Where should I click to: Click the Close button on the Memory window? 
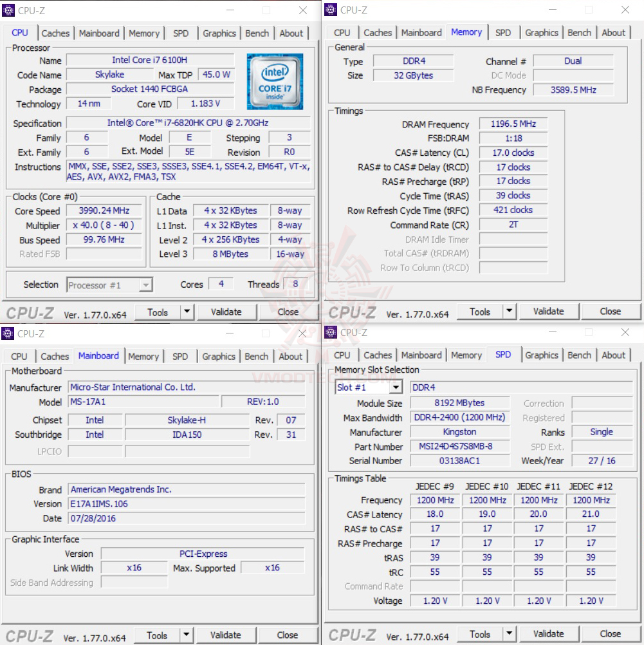click(610, 311)
